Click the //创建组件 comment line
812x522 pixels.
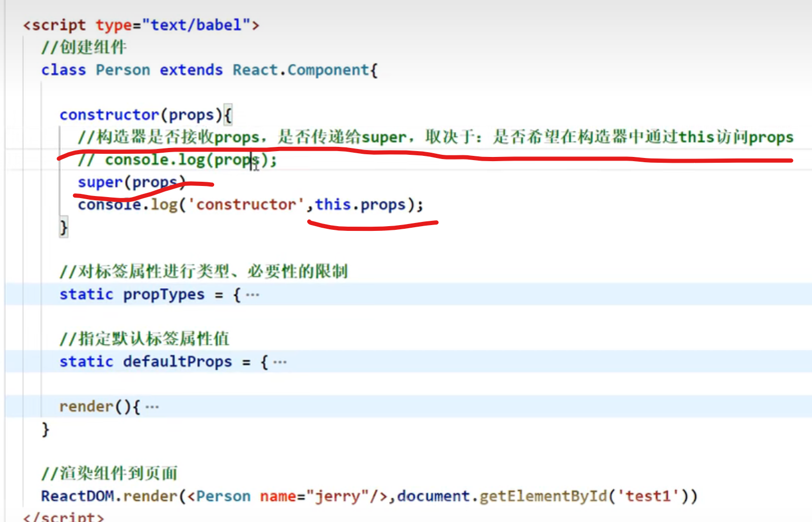[84, 48]
